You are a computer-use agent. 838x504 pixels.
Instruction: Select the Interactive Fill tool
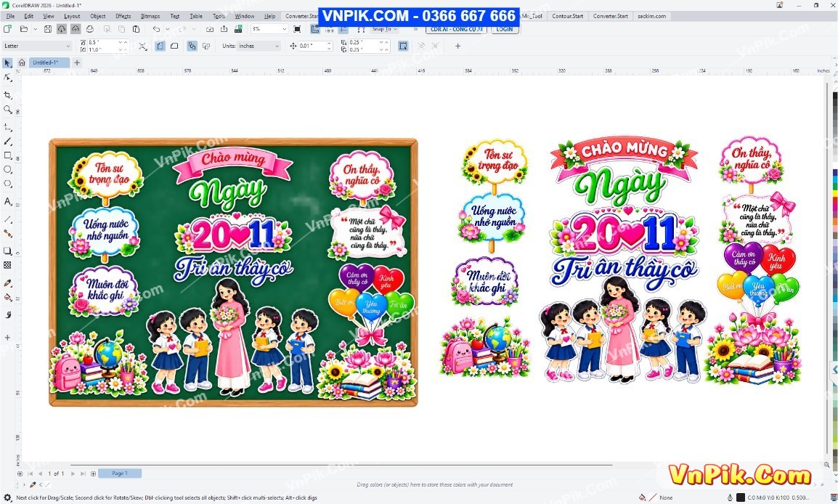(7, 297)
